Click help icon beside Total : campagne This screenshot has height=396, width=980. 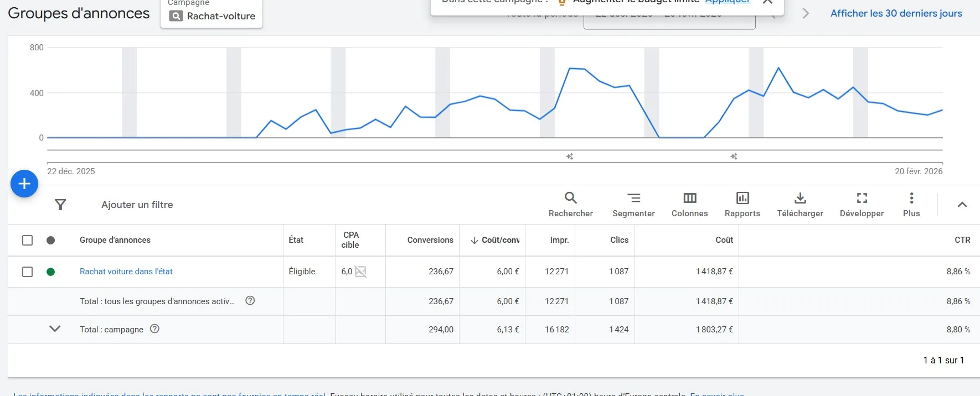(155, 329)
